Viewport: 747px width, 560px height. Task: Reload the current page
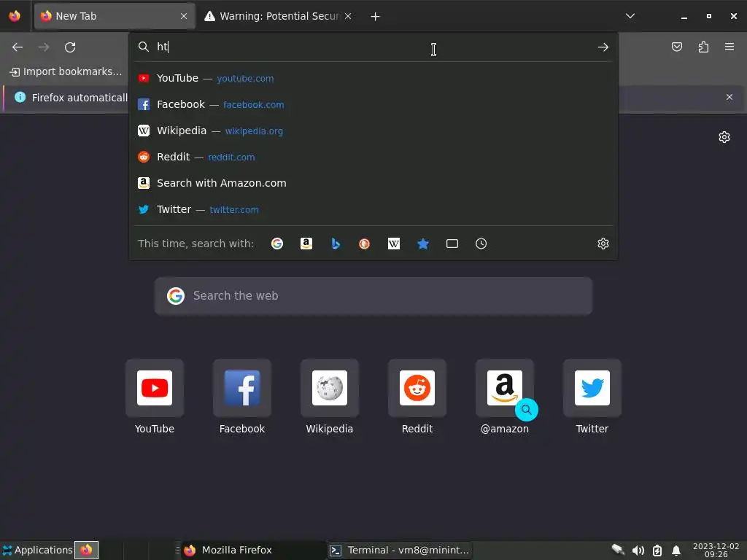pyautogui.click(x=70, y=47)
